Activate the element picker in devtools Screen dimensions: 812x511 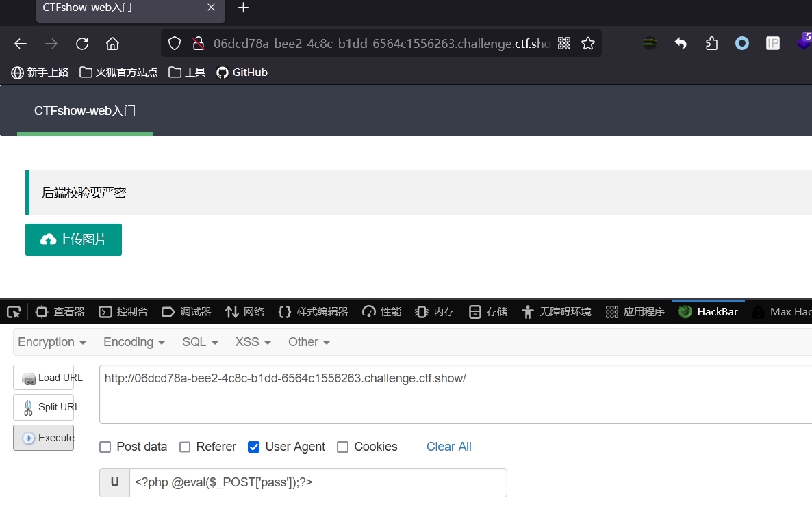(14, 312)
